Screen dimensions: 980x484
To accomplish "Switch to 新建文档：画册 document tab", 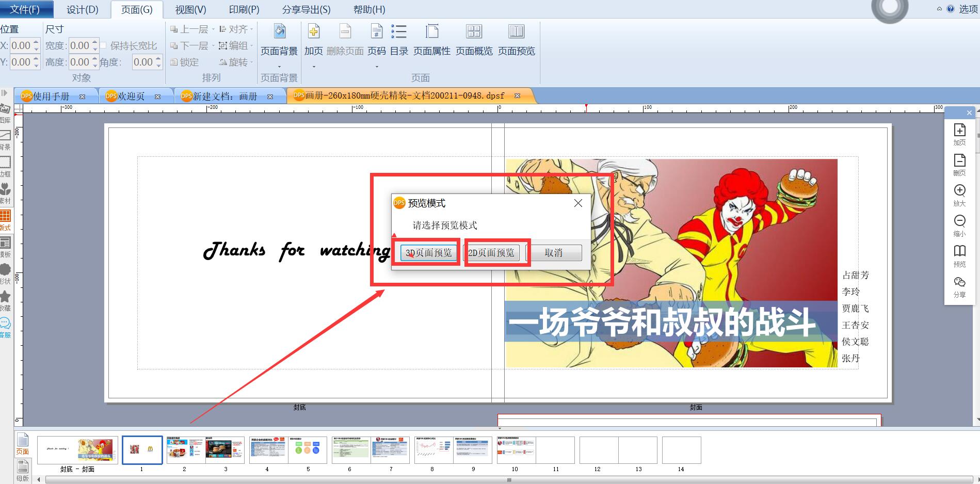I will 224,96.
